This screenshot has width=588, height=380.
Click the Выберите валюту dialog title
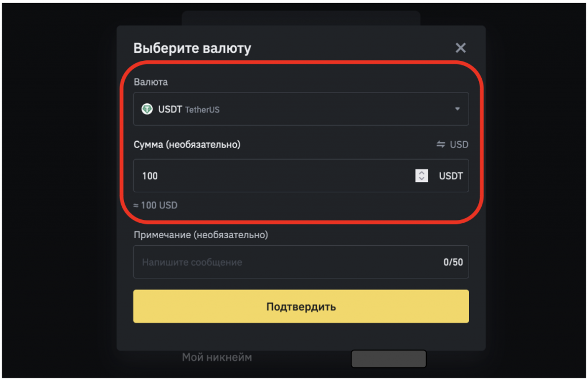tap(192, 48)
